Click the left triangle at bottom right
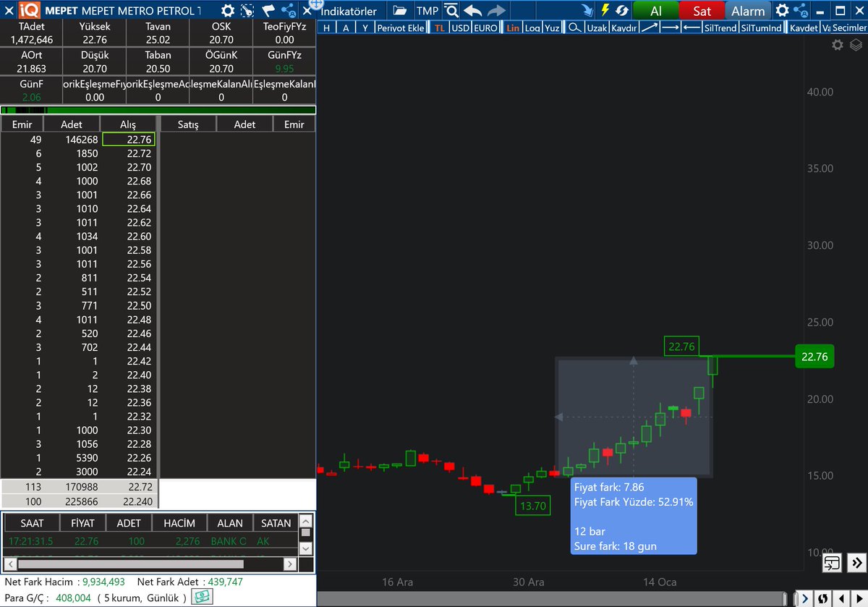This screenshot has height=607, width=868. click(x=841, y=599)
